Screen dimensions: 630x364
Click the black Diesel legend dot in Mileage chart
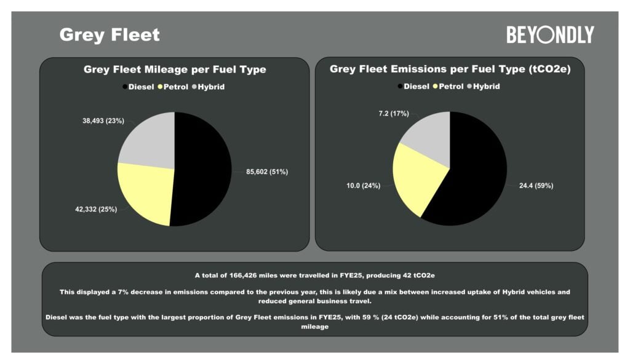tap(125, 87)
